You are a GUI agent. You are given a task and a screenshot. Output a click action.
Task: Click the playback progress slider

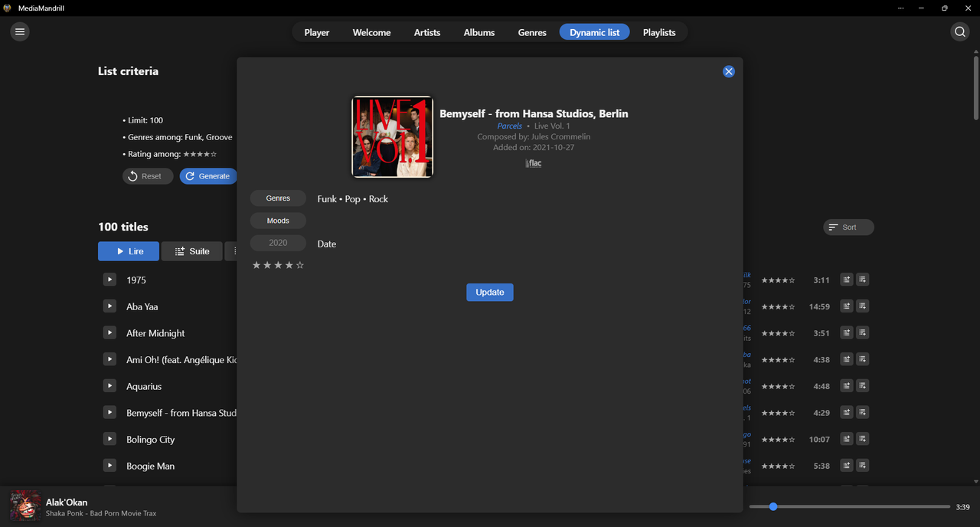tap(850, 506)
